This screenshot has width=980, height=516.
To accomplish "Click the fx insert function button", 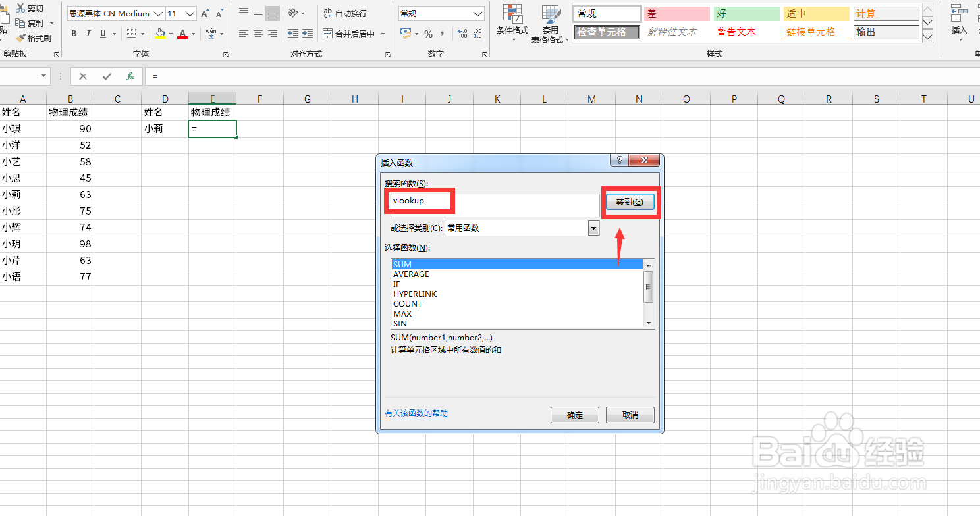I will pyautogui.click(x=130, y=76).
